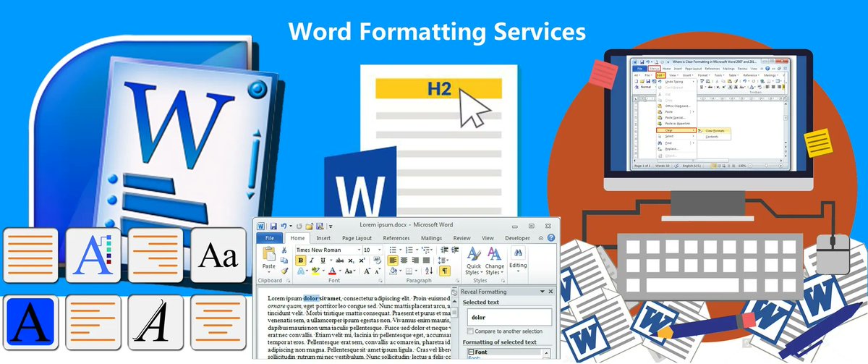Open the Developer ribbon tab
The image size is (868, 364).
(x=517, y=238)
